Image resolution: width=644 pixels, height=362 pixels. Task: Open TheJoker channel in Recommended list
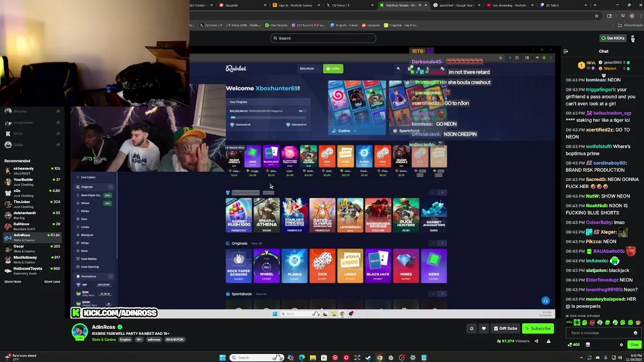(x=33, y=204)
